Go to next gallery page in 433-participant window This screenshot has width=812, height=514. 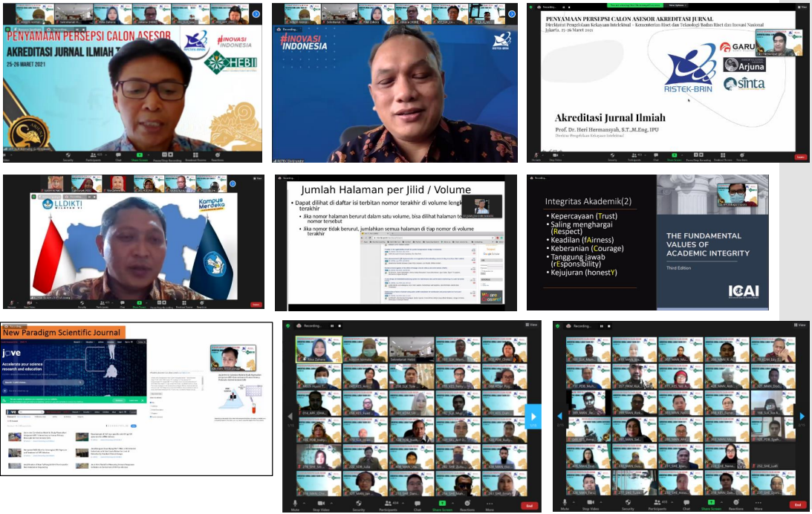802,416
